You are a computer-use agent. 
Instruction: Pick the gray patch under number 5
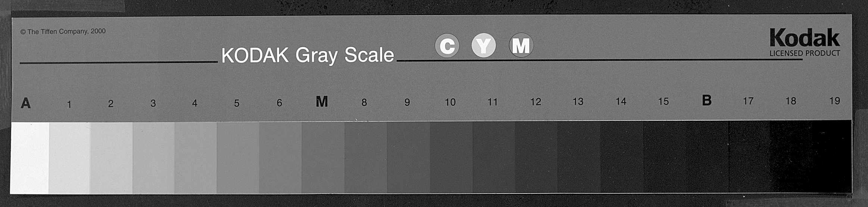coord(238,157)
